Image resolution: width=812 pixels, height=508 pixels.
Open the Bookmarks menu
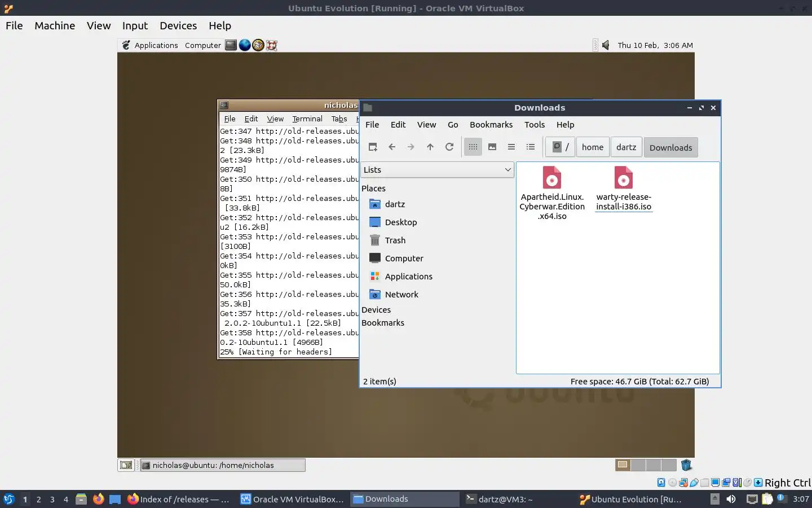pos(491,125)
